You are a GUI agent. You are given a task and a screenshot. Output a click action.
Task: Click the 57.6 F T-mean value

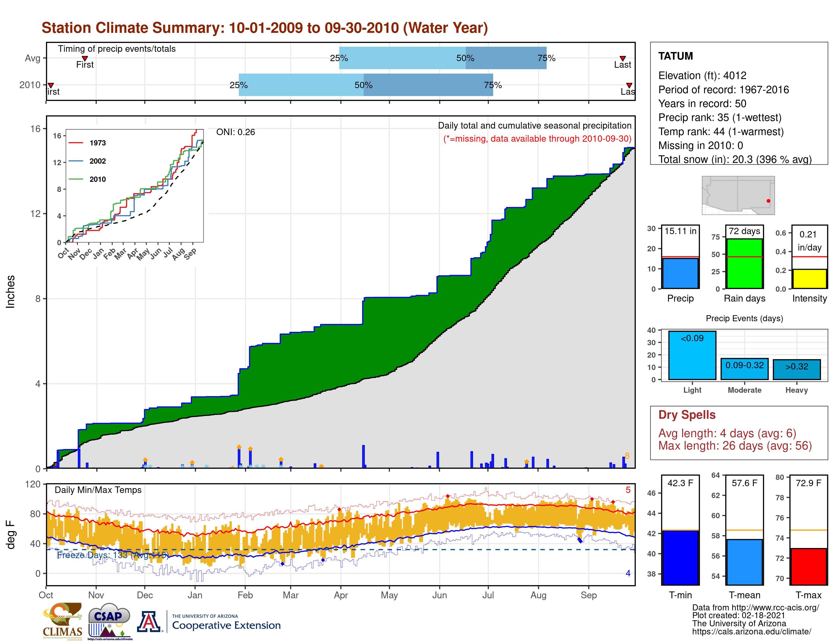tap(745, 483)
